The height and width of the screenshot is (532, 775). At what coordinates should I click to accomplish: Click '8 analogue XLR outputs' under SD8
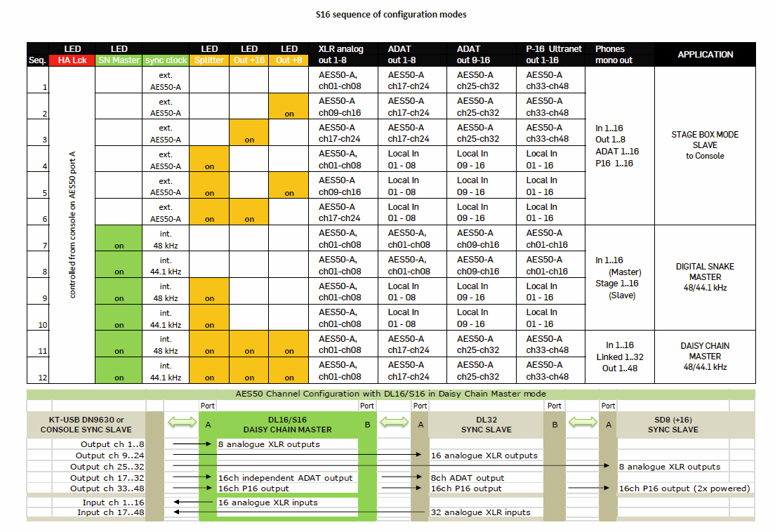click(x=670, y=467)
